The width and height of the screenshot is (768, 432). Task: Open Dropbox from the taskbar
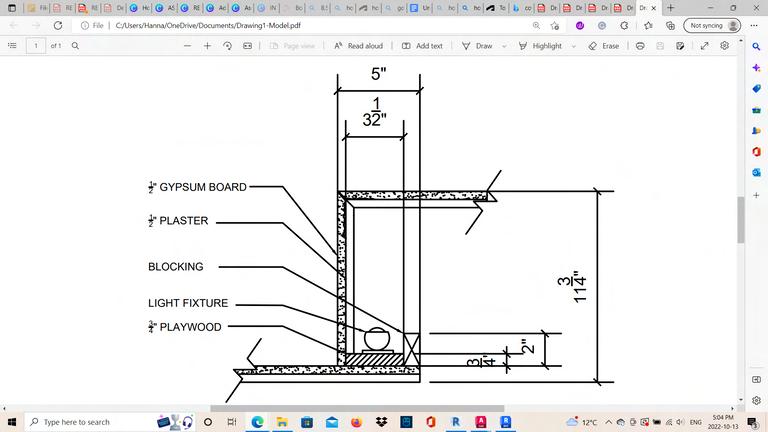[381, 422]
